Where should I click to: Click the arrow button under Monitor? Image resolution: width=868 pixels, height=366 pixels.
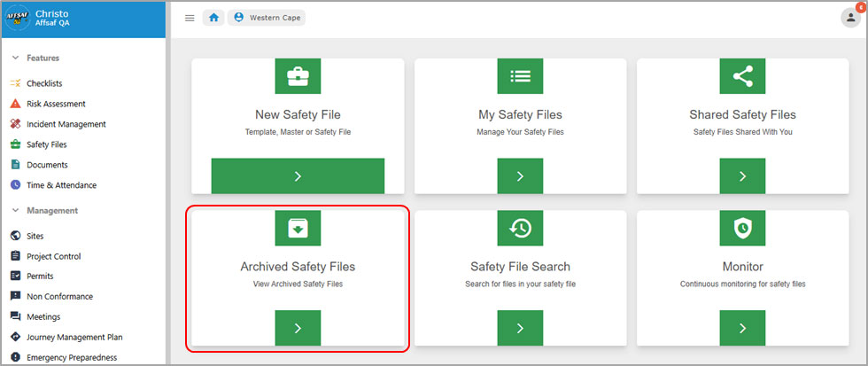pyautogui.click(x=742, y=328)
